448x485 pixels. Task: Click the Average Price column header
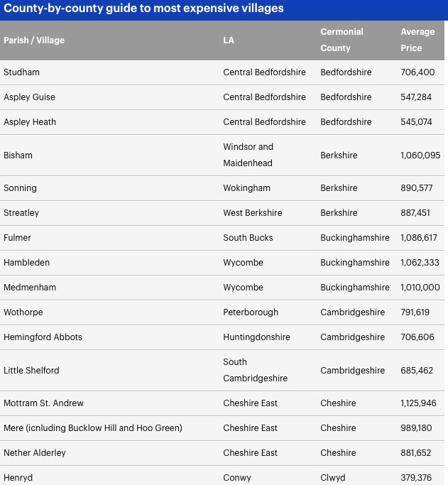417,40
